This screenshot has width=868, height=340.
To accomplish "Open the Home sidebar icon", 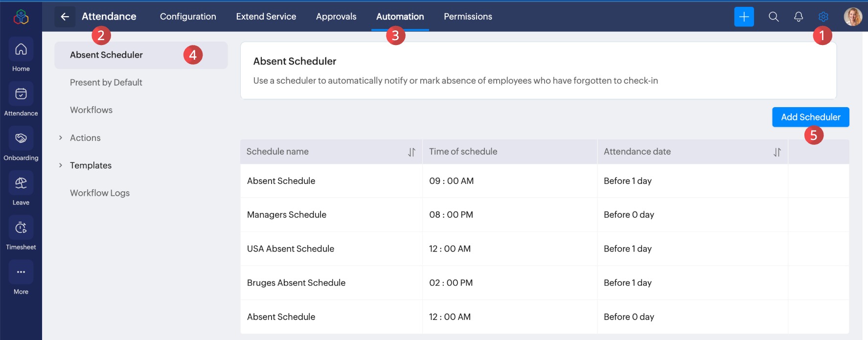I will pyautogui.click(x=21, y=49).
